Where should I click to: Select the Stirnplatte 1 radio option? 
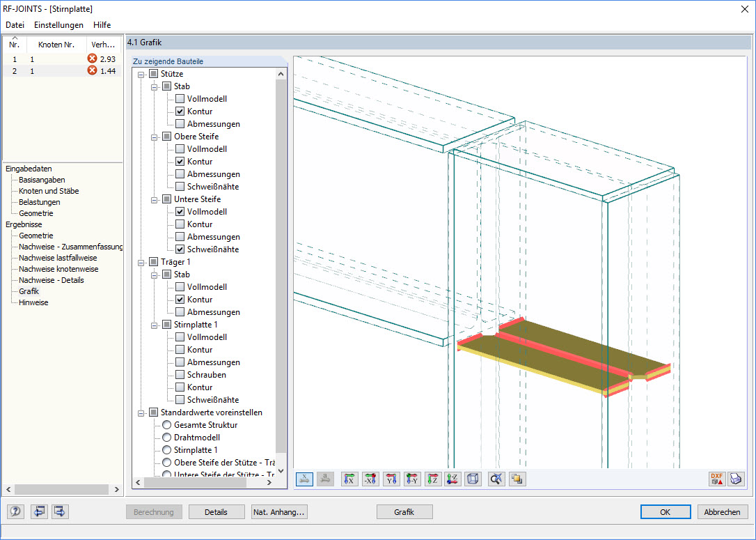[x=167, y=449]
